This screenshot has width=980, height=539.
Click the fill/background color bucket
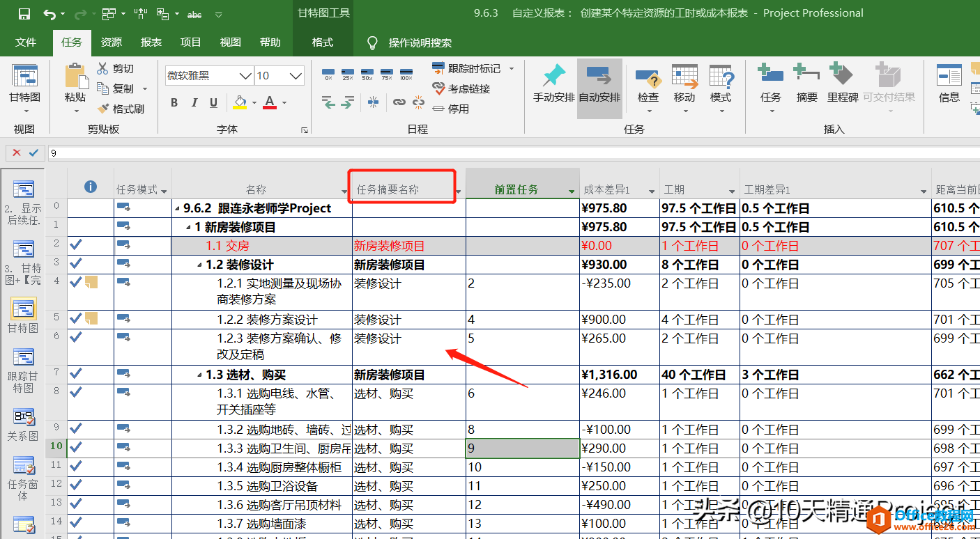[x=240, y=103]
